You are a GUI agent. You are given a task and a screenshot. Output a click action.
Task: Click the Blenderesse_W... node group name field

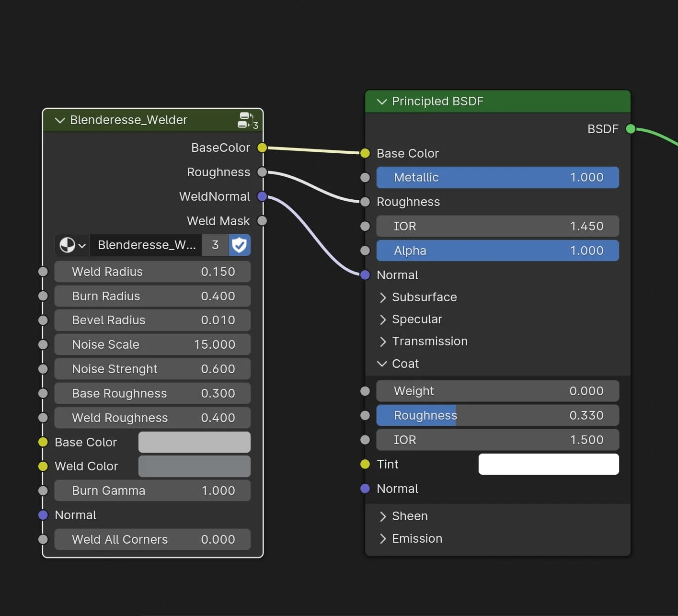point(146,245)
